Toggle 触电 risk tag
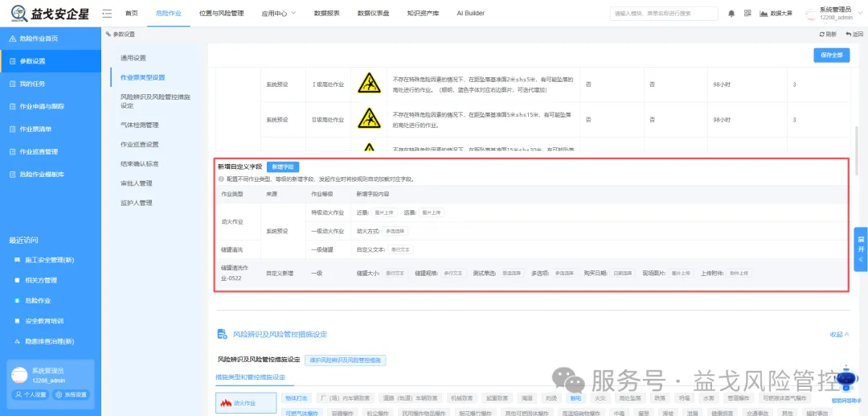The height and width of the screenshot is (416, 868). (x=575, y=397)
